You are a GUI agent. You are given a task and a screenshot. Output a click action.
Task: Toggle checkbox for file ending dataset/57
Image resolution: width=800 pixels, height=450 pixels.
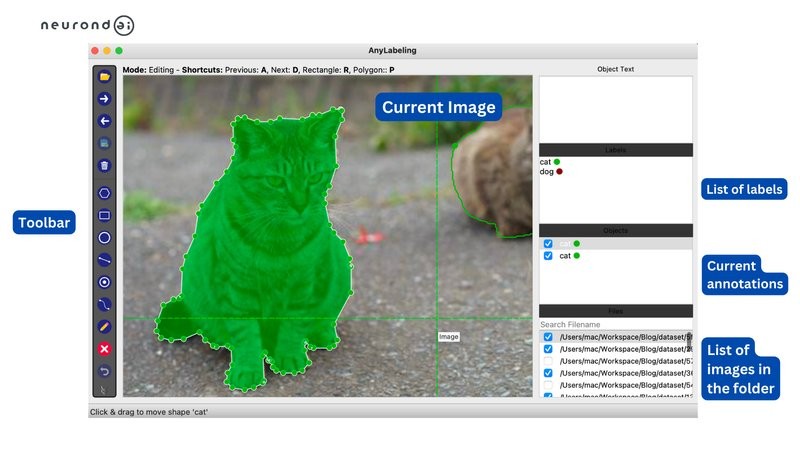point(548,361)
